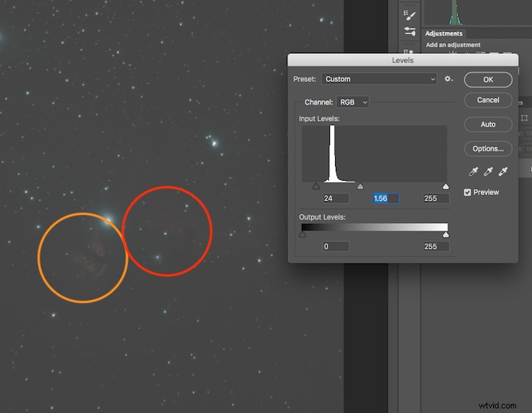Click the input shadow field showing 24
Screen dimensions: 532x413
[336, 198]
